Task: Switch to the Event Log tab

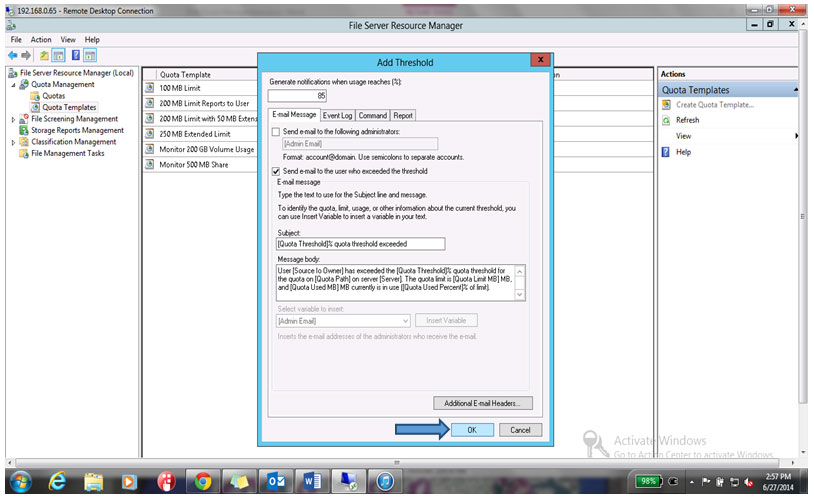Action: (337, 115)
